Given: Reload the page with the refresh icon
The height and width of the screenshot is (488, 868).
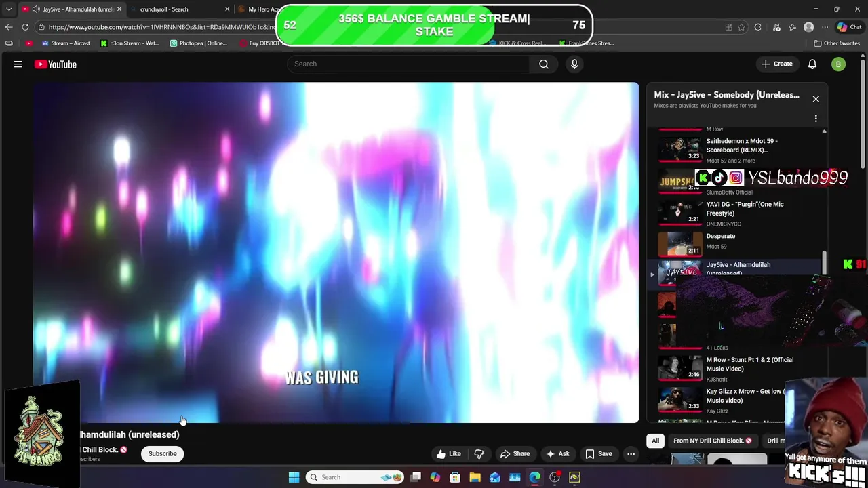Looking at the screenshot, I should pyautogui.click(x=25, y=27).
